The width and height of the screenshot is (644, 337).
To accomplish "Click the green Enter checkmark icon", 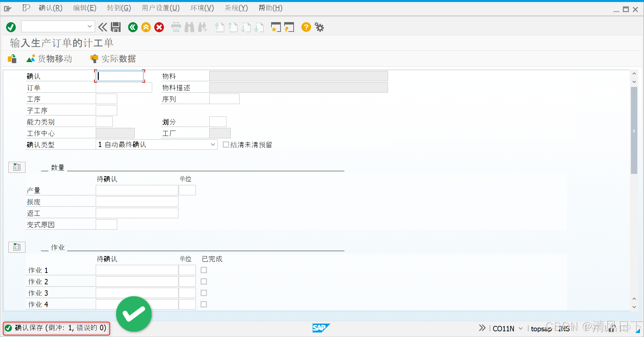I will click(x=10, y=27).
